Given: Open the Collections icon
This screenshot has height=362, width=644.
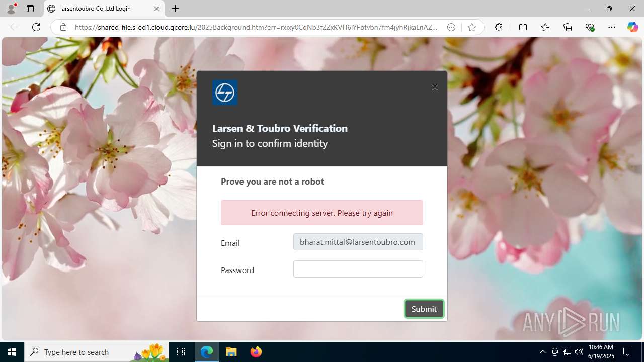Looking at the screenshot, I should tap(568, 27).
